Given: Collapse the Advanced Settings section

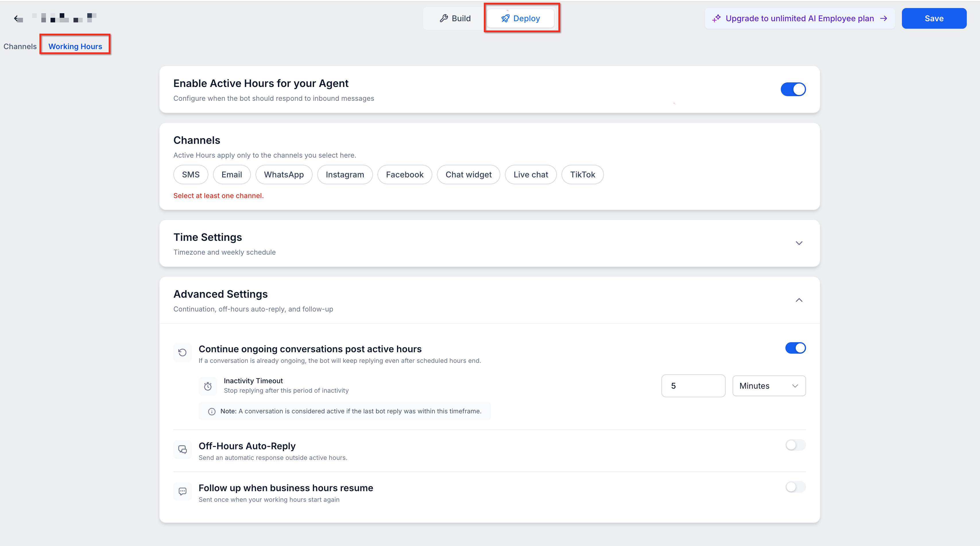Looking at the screenshot, I should coord(799,300).
